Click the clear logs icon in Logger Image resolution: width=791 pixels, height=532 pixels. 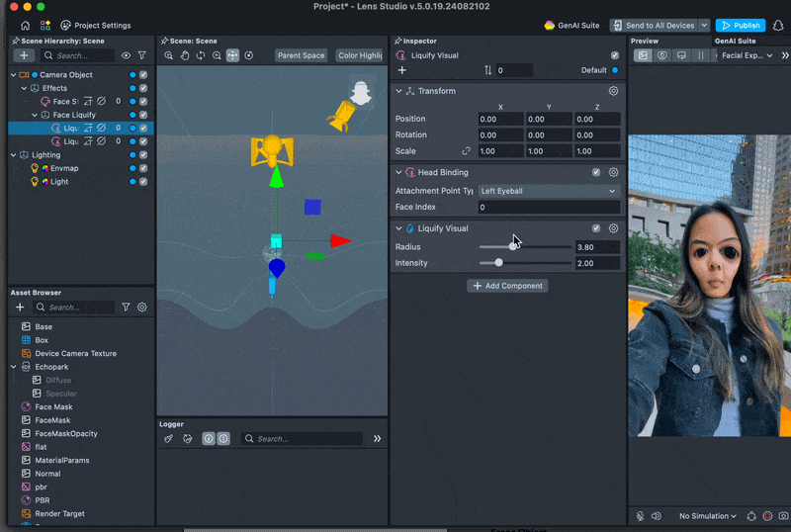point(169,438)
